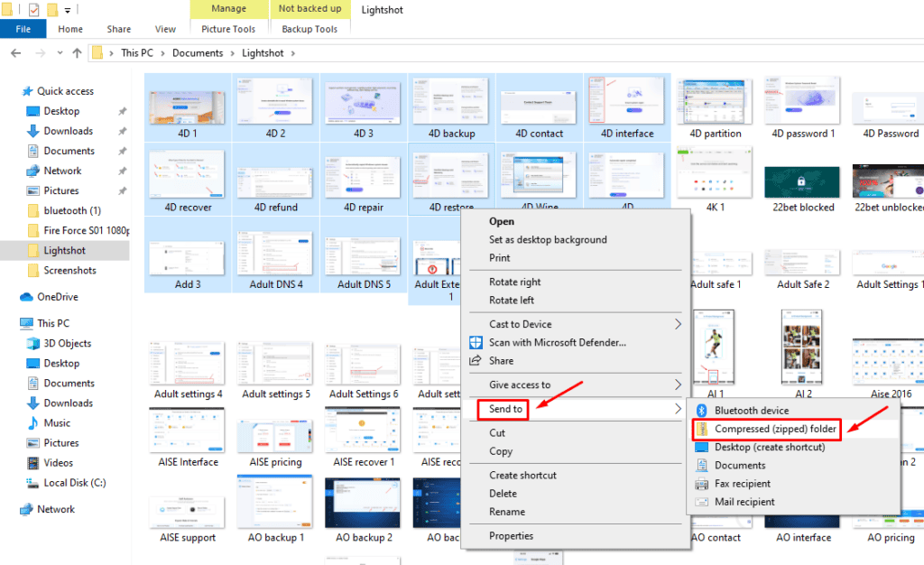Screen dimensions: 924x565
Task: Open the Backup Tools tab
Action: click(x=310, y=29)
